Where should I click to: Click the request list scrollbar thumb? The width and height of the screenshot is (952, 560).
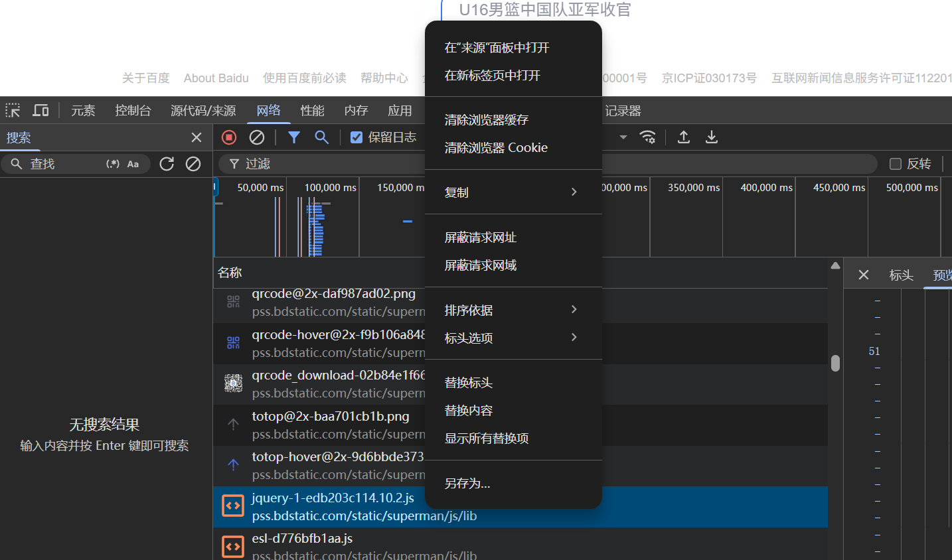(x=835, y=363)
